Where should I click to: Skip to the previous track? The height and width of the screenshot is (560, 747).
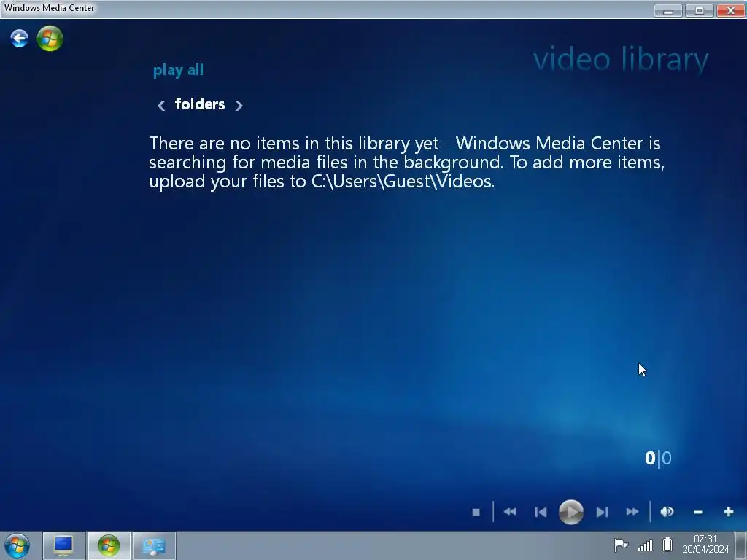pos(541,513)
